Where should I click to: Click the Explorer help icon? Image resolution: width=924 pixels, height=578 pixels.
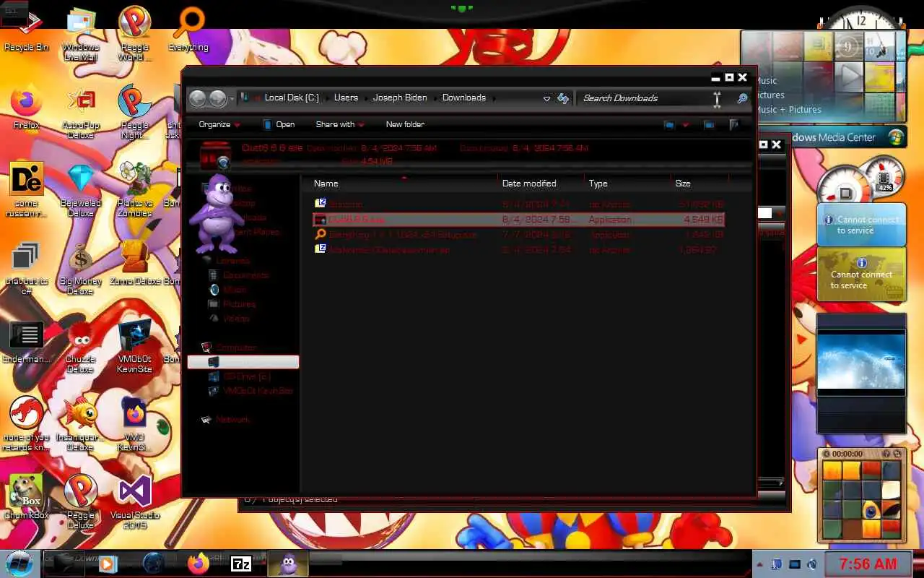click(x=735, y=125)
